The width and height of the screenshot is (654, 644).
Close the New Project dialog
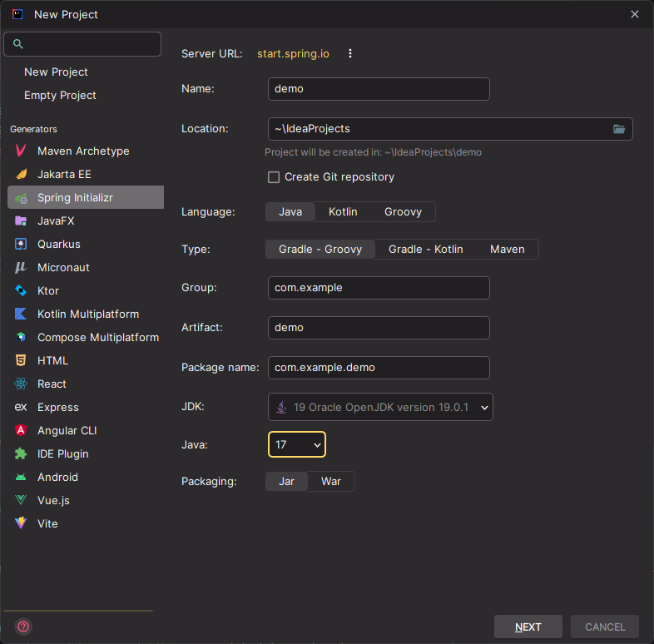coord(635,15)
